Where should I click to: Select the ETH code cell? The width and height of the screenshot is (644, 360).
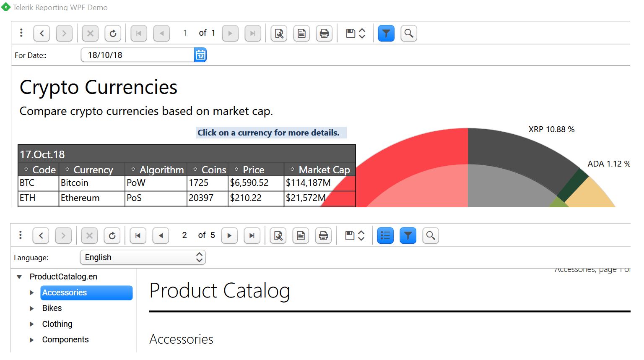(38, 198)
